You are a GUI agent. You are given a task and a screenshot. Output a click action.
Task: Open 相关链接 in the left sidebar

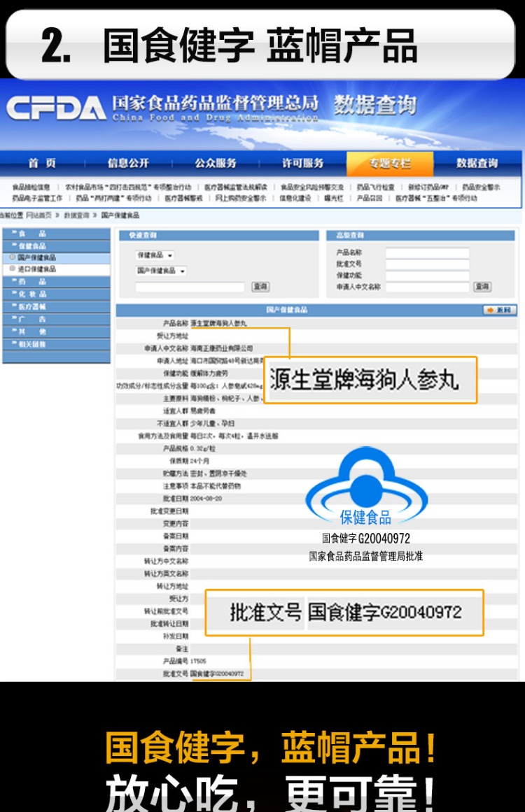(x=57, y=344)
